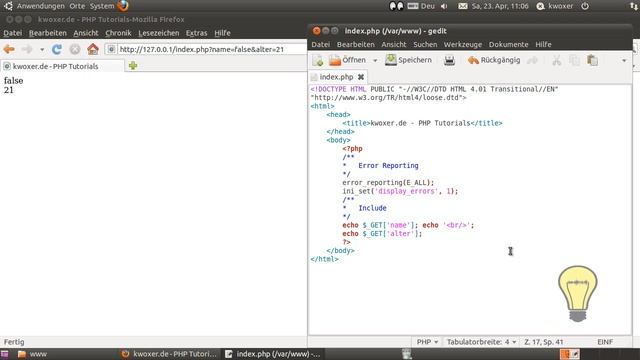Image resolution: width=640 pixels, height=360 pixels.
Task: Click the cut scissors icon in gedit
Action: tap(556, 60)
